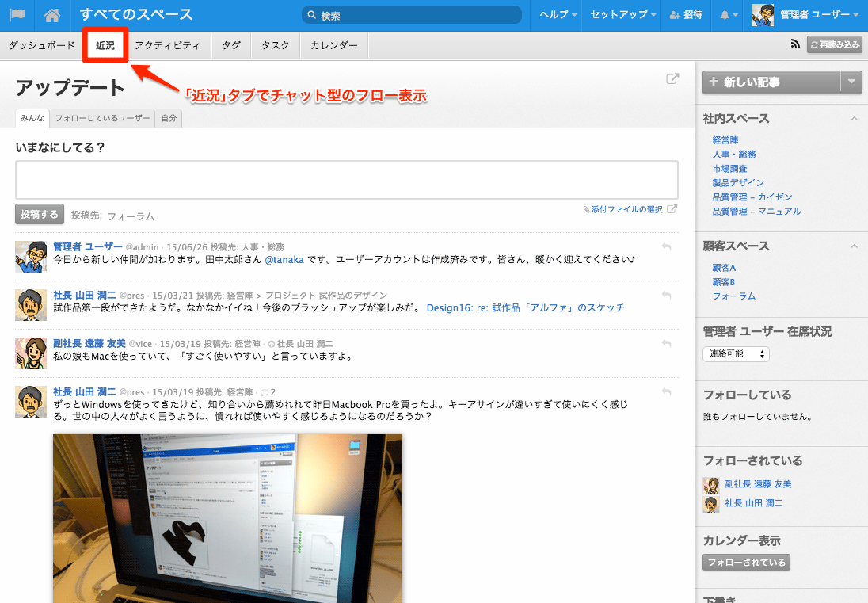Open comment count bubble on Macbook post
Viewport: 868px width, 603px height.
tap(268, 392)
